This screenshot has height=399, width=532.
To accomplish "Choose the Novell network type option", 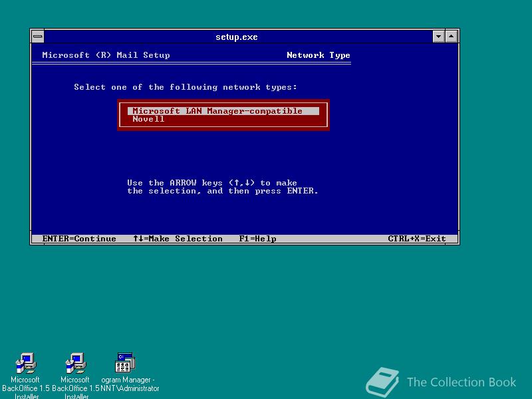I will tap(148, 119).
